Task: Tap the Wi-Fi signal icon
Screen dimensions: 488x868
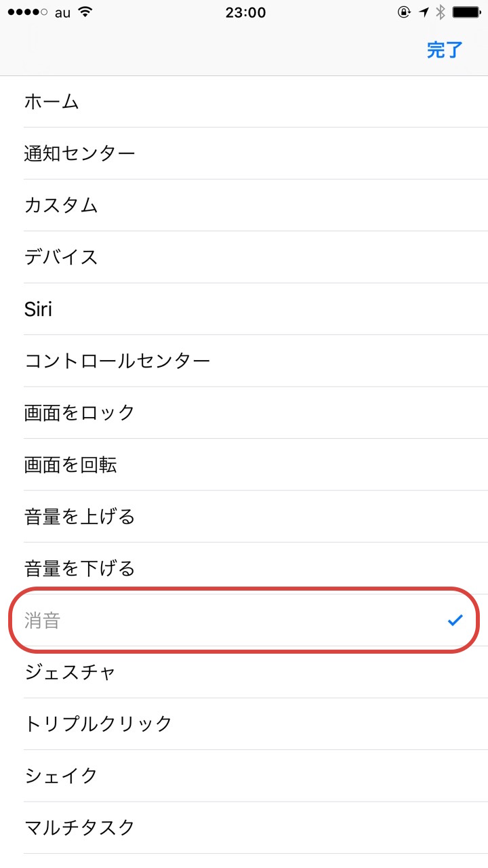Action: [x=85, y=12]
